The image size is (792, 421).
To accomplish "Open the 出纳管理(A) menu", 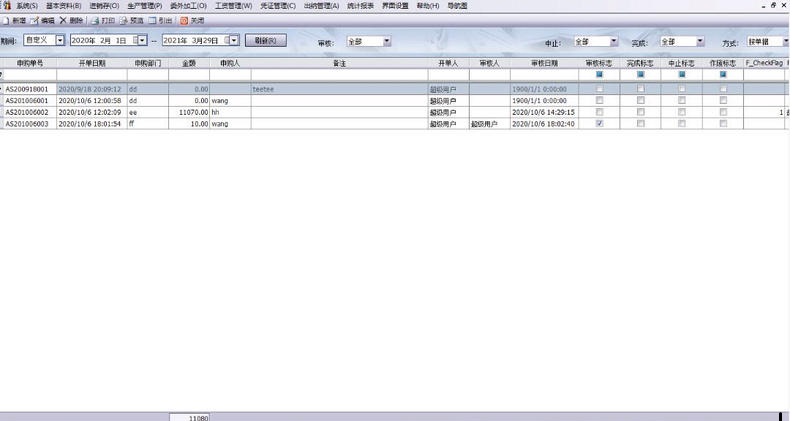I will pyautogui.click(x=322, y=6).
